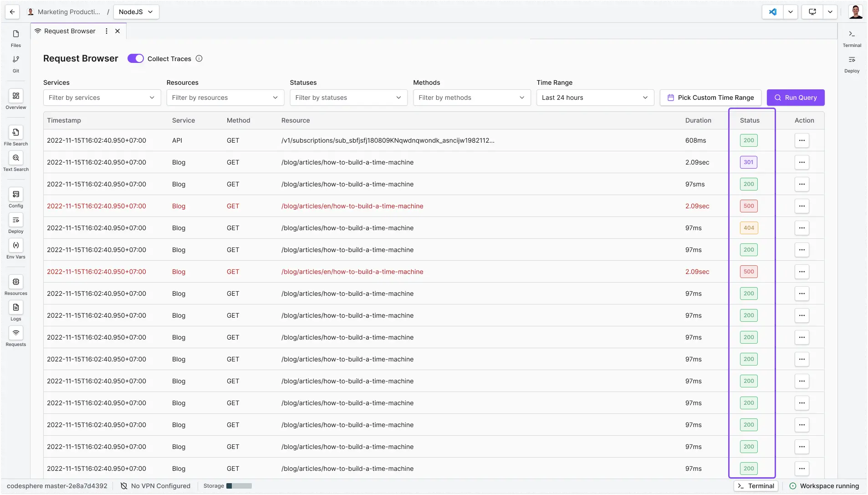The image size is (868, 495).
Task: Click the 608ms duration cell
Action: point(696,140)
